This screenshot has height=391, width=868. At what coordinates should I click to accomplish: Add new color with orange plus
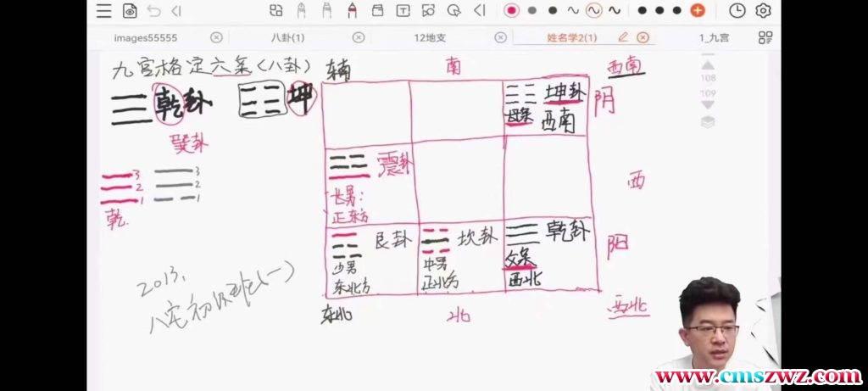point(697,11)
